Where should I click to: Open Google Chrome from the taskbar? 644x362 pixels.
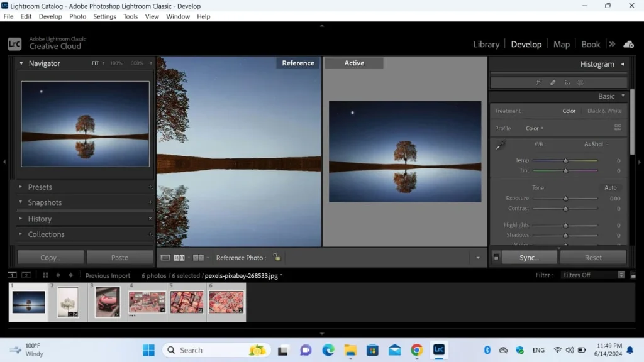(416, 350)
